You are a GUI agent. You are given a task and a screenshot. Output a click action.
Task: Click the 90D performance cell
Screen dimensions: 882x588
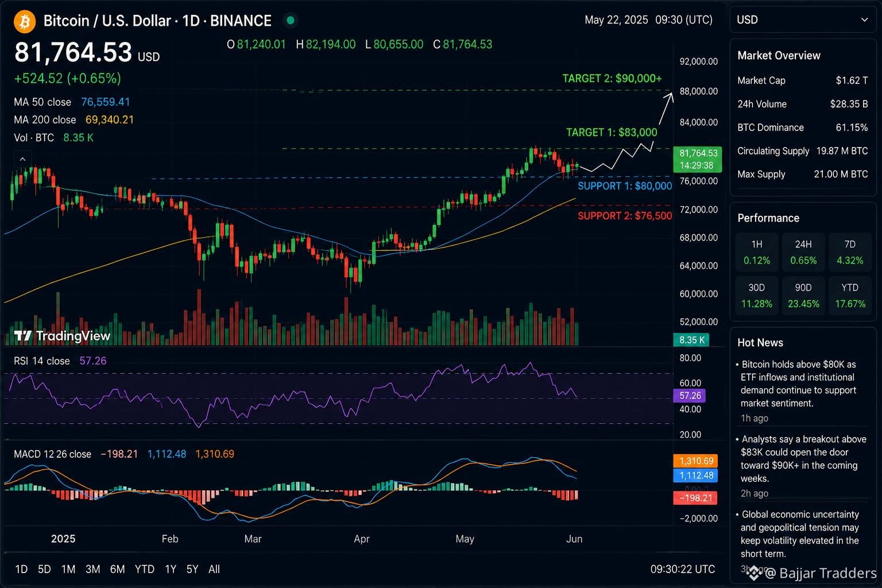[803, 295]
